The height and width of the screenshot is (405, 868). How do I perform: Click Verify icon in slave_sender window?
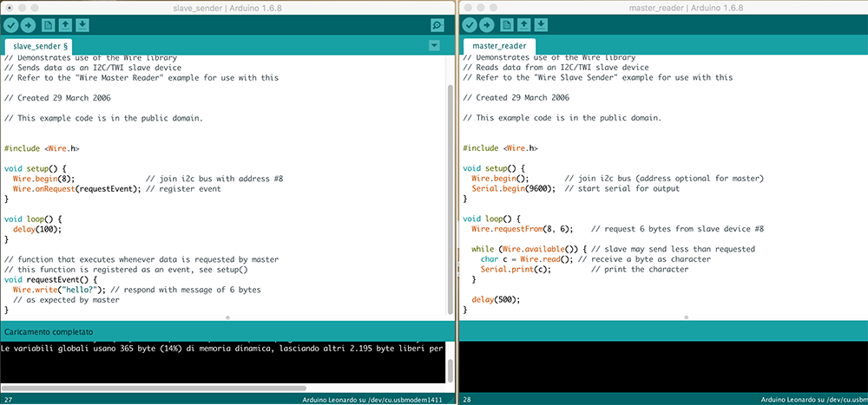click(11, 25)
